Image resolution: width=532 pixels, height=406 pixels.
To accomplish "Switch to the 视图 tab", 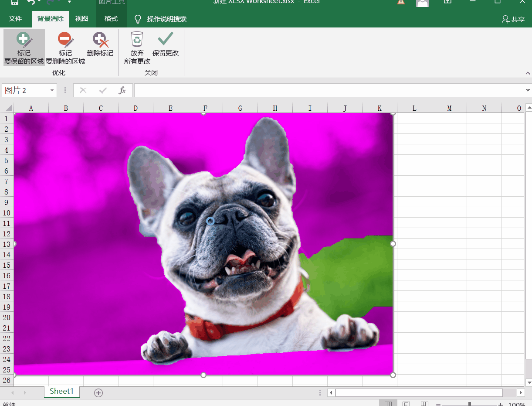I will click(x=82, y=19).
